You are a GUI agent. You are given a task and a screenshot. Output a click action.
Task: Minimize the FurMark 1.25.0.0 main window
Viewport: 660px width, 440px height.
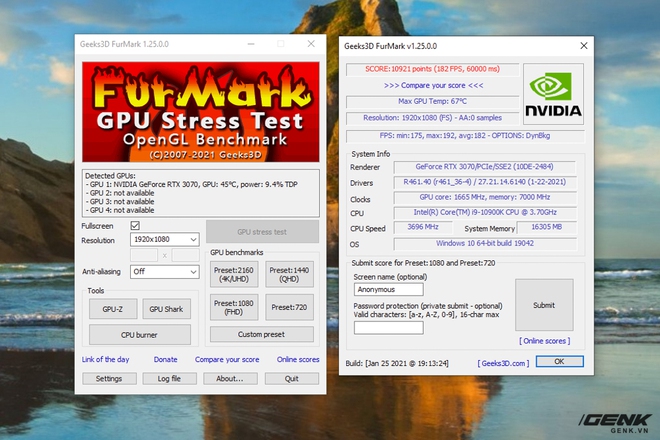[251, 44]
